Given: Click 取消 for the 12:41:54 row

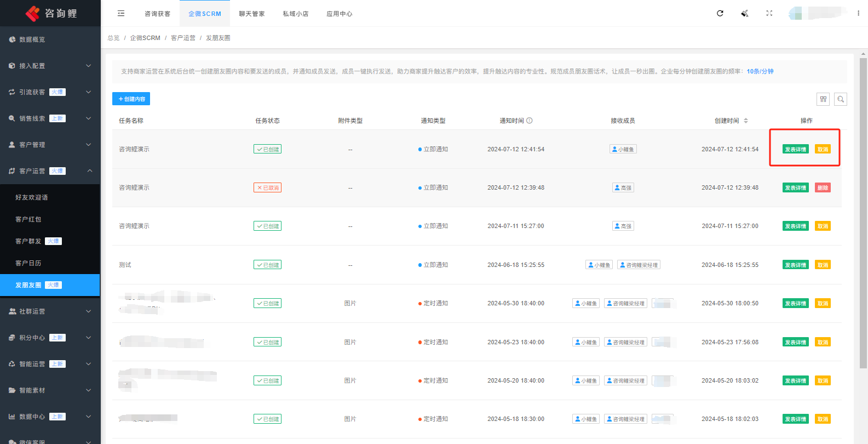Looking at the screenshot, I should pos(823,149).
